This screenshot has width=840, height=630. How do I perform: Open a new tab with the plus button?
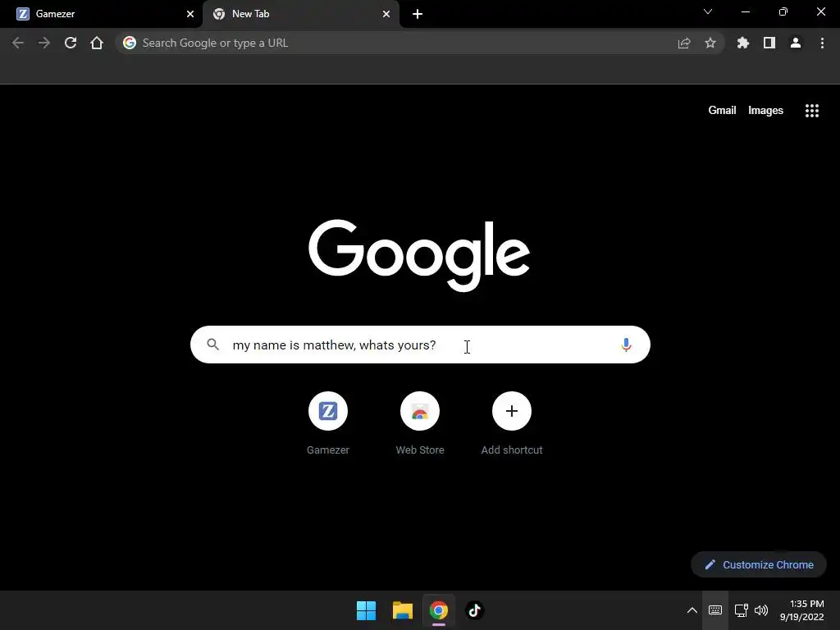tap(418, 14)
